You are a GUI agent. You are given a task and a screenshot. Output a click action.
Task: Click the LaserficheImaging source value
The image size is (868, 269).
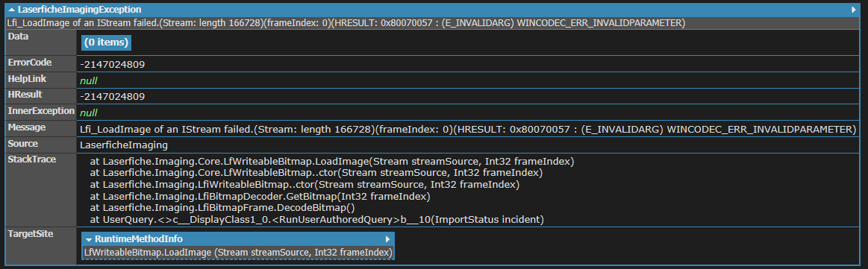coord(124,145)
